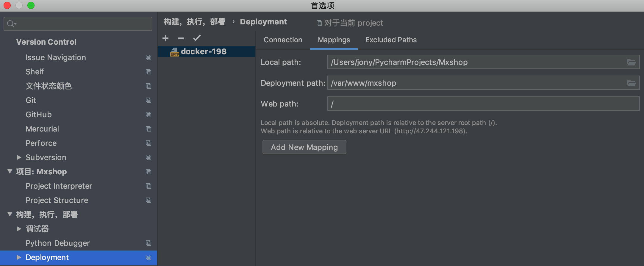The height and width of the screenshot is (266, 644).
Task: Browse for Local path folder
Action: 631,62
